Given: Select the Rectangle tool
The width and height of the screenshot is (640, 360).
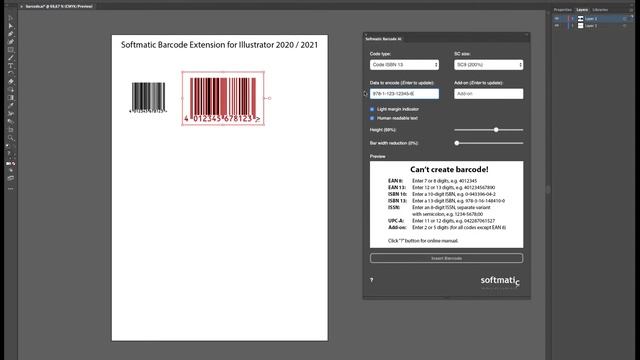Looking at the screenshot, I should pos(11,50).
